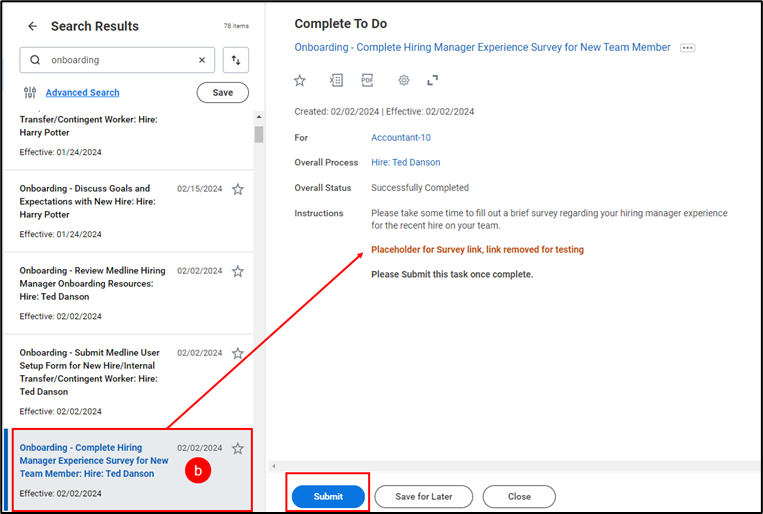Star the Submit Medline User Setup Form item
Viewport: 763px width, 514px height.
tap(238, 353)
